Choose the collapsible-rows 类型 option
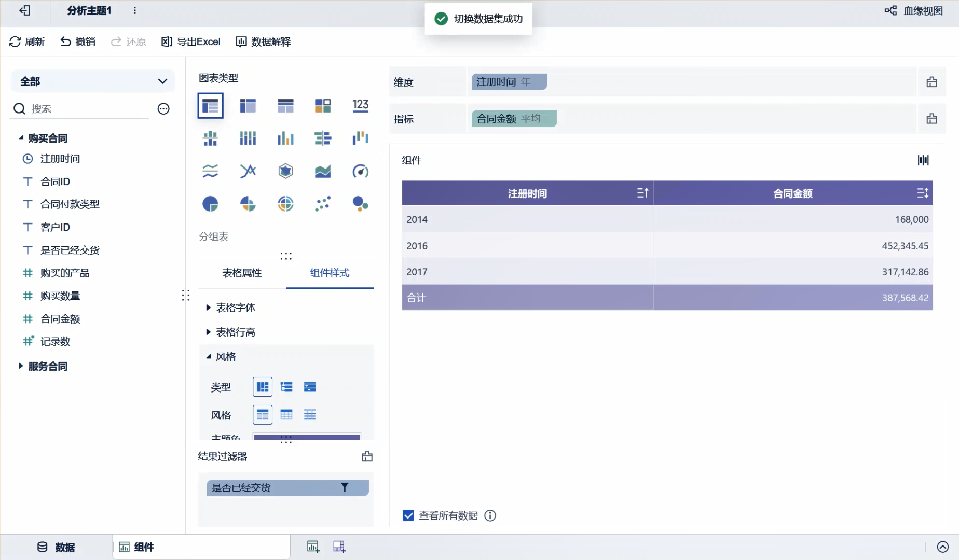This screenshot has width=959, height=560. [x=310, y=387]
